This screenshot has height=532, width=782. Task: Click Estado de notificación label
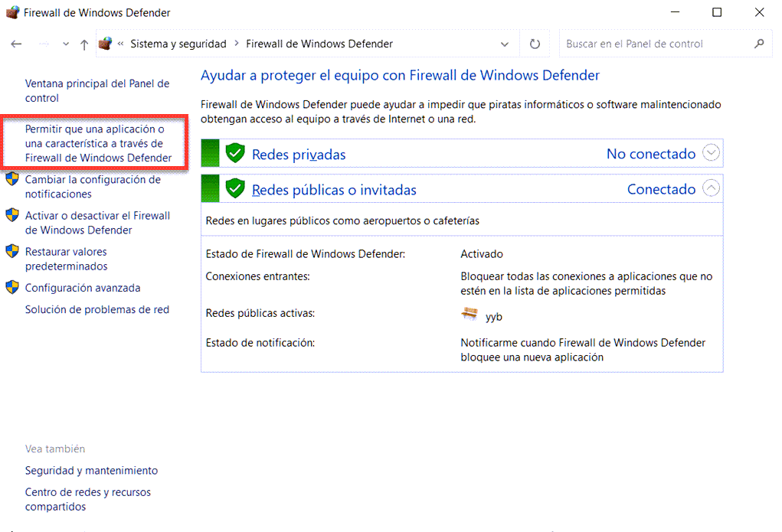click(x=260, y=342)
